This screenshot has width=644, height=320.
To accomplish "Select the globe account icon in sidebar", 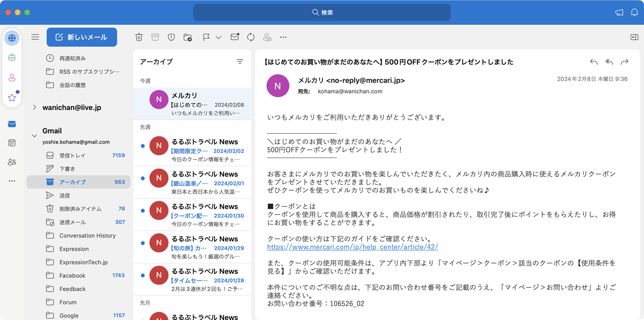I will coord(12,38).
